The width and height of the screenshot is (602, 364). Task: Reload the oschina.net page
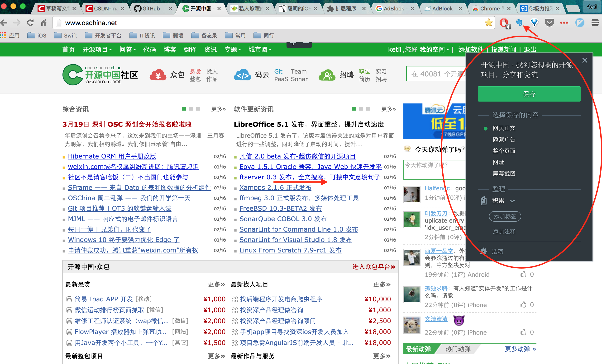30,23
